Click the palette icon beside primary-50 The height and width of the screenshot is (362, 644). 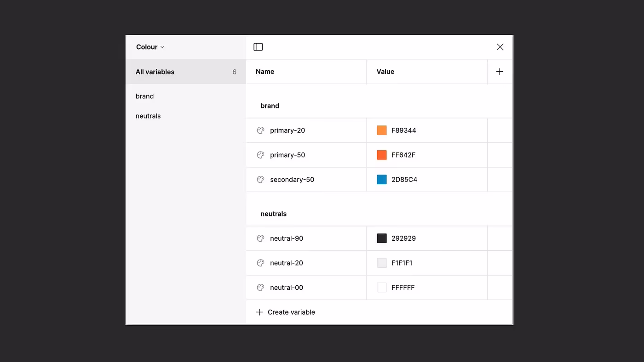coord(260,155)
